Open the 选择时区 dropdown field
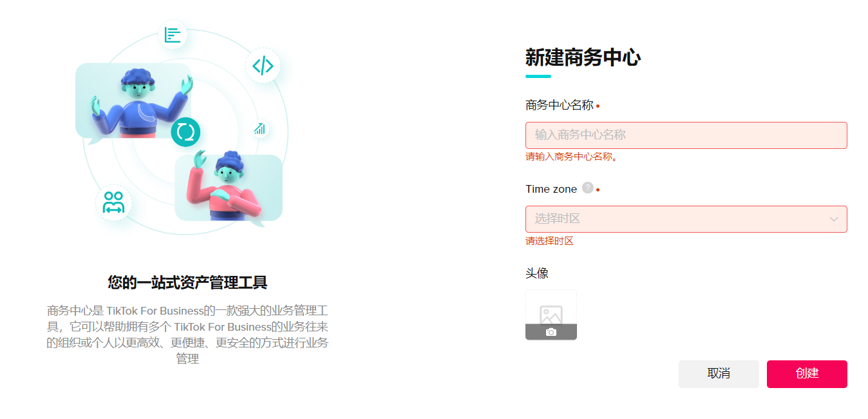Image resolution: width=868 pixels, height=419 pixels. pos(686,219)
